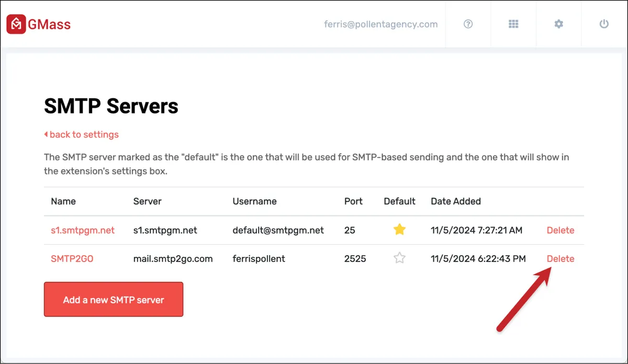Image resolution: width=628 pixels, height=364 pixels.
Task: Click the back to settings link
Action: click(x=81, y=134)
